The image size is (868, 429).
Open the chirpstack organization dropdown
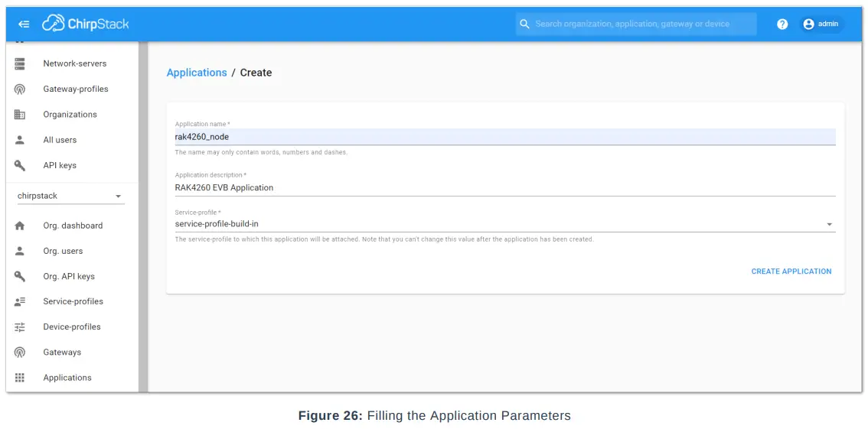[71, 197]
